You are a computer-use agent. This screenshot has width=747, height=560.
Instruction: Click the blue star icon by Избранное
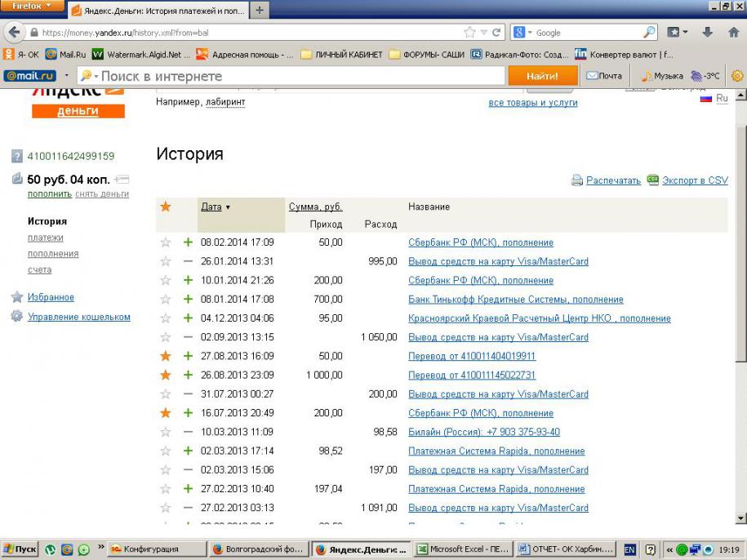coord(16,296)
